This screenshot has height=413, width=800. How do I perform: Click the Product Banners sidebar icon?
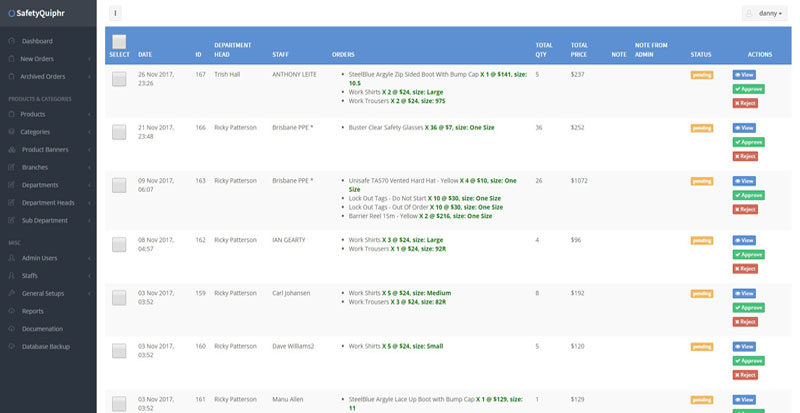11,149
